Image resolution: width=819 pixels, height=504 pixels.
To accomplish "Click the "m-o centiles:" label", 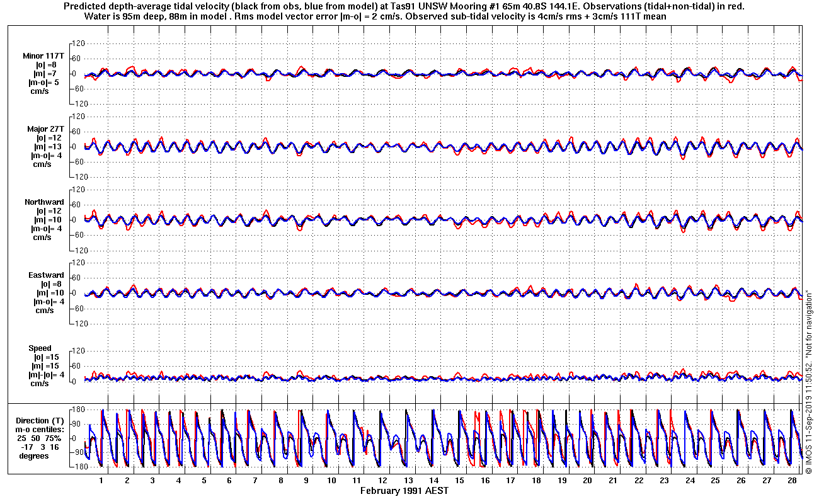I will coord(41,430).
